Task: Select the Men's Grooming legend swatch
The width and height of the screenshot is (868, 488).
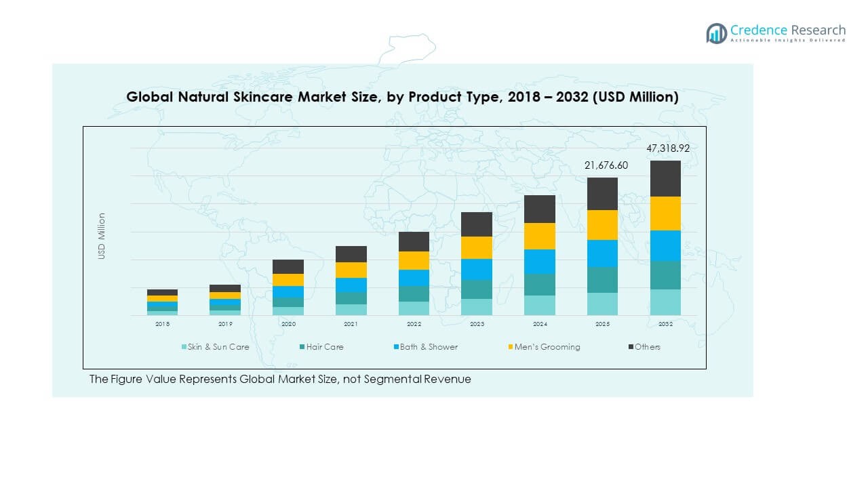Action: 510,347
